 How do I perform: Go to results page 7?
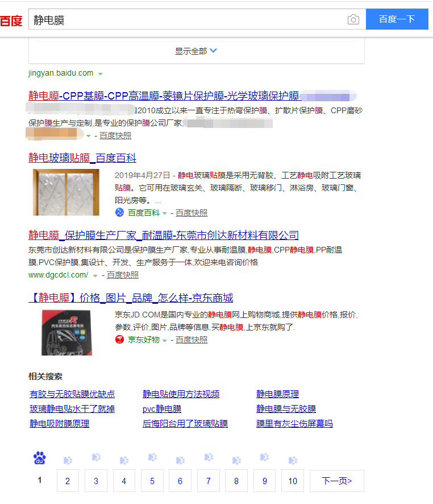[x=209, y=481]
